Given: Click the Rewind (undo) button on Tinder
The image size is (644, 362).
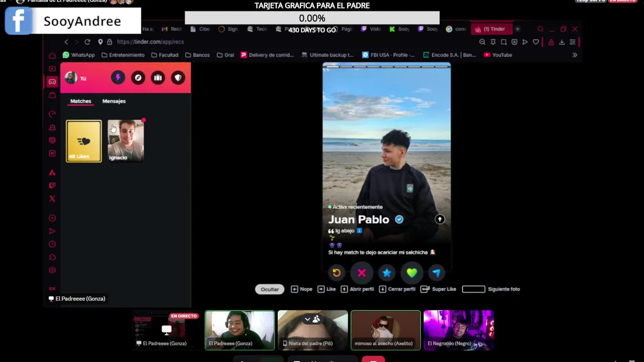Looking at the screenshot, I should [x=337, y=273].
